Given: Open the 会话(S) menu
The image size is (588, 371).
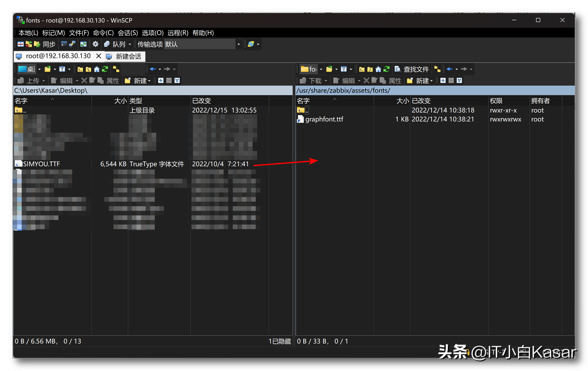Looking at the screenshot, I should [128, 33].
